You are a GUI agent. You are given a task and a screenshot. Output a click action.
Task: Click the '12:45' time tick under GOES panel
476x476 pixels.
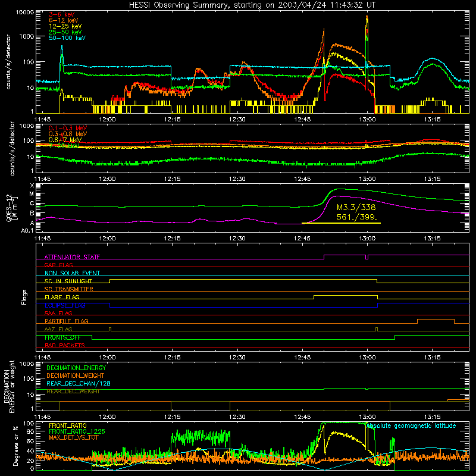click(302, 238)
